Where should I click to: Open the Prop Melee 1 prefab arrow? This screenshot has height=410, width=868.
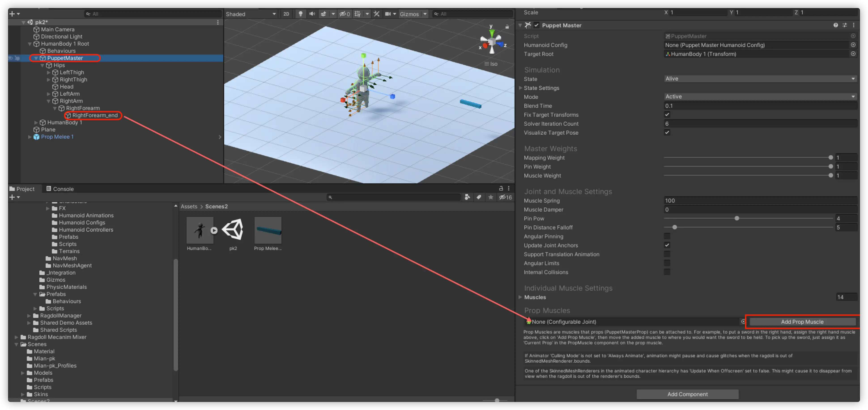tap(220, 137)
